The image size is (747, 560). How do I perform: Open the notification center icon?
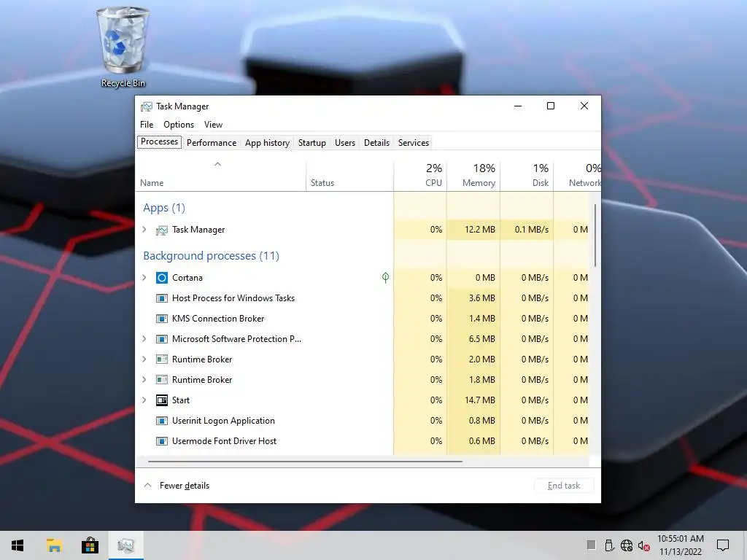tap(723, 545)
